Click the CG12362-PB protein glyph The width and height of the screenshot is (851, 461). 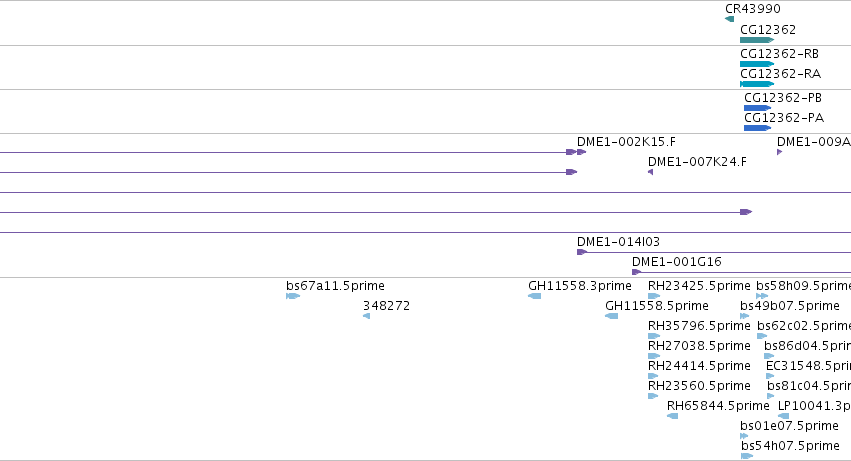[758, 108]
